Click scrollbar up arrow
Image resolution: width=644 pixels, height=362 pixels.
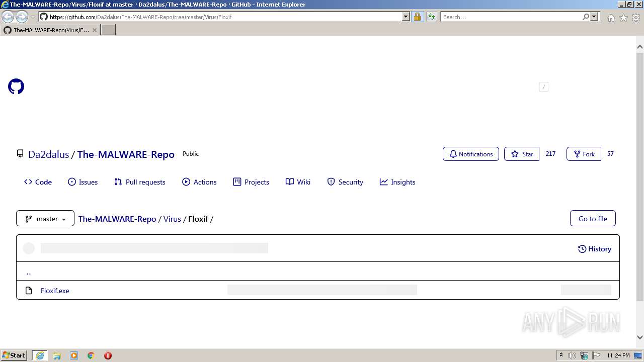640,47
